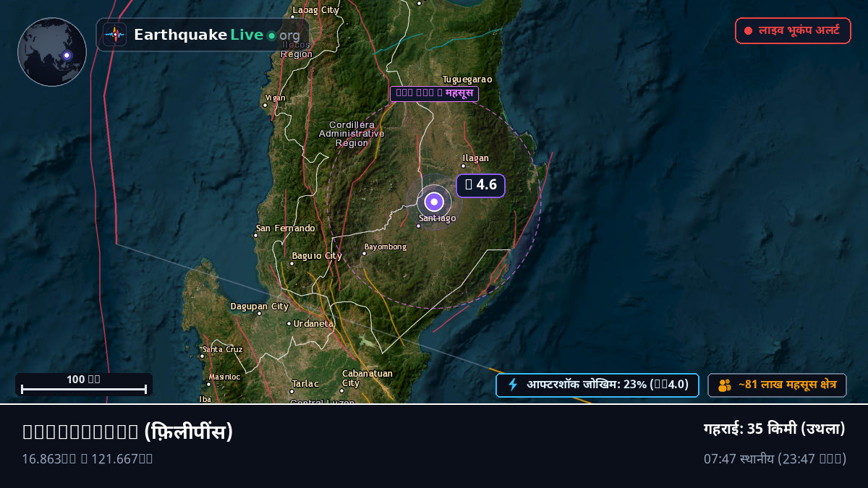Screen dimensions: 868x488
Task: Click the San Fernando label
Action: (285, 228)
